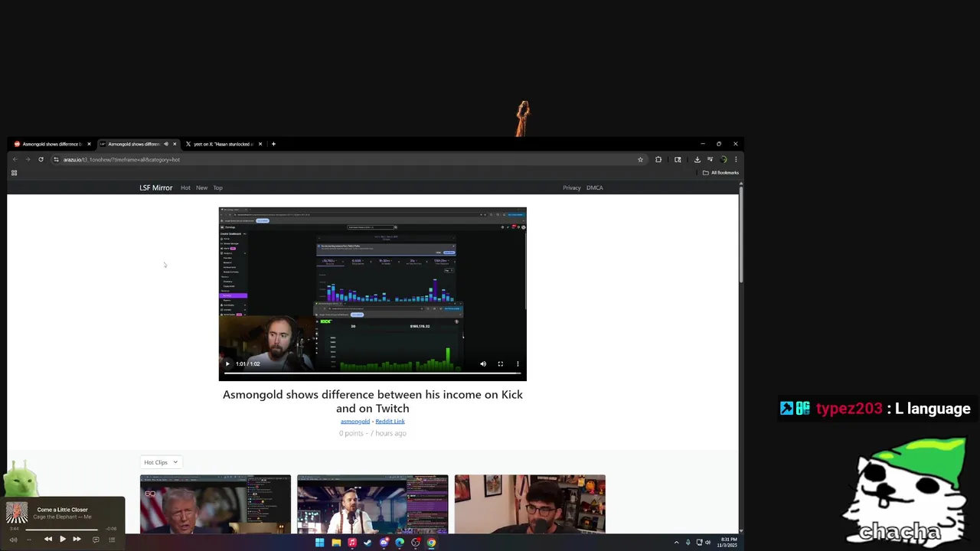
Task: Enter fullscreen on the video player
Action: pyautogui.click(x=501, y=364)
